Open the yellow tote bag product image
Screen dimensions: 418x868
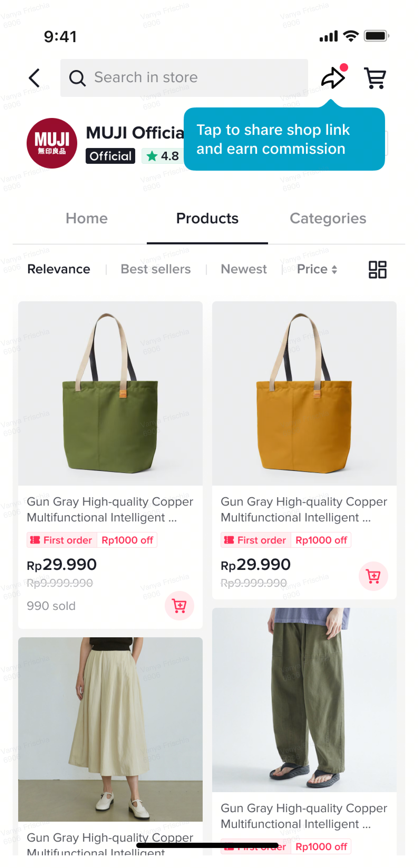(304, 393)
